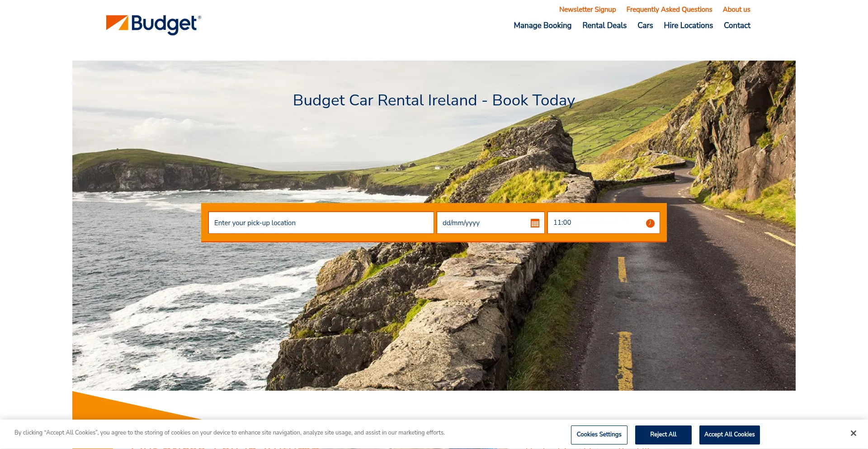Expand the 11:00 pick-up time selector
The width and height of the screenshot is (868, 449).
597,223
